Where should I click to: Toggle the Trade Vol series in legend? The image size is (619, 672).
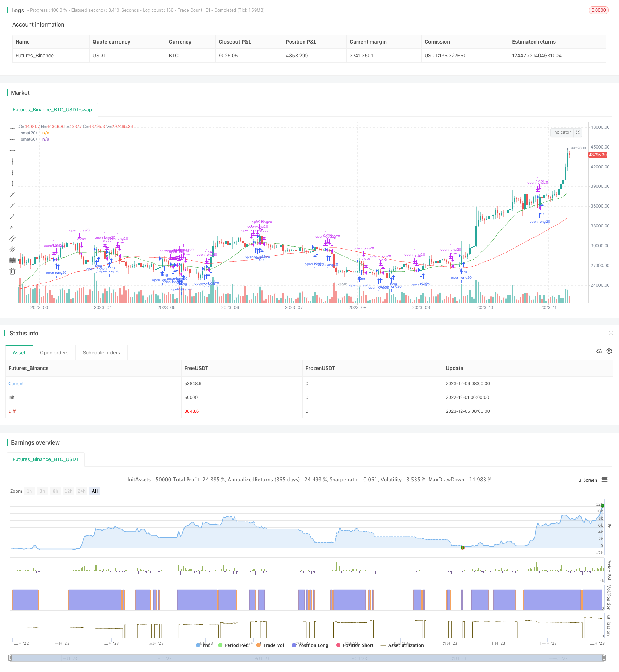pos(270,645)
